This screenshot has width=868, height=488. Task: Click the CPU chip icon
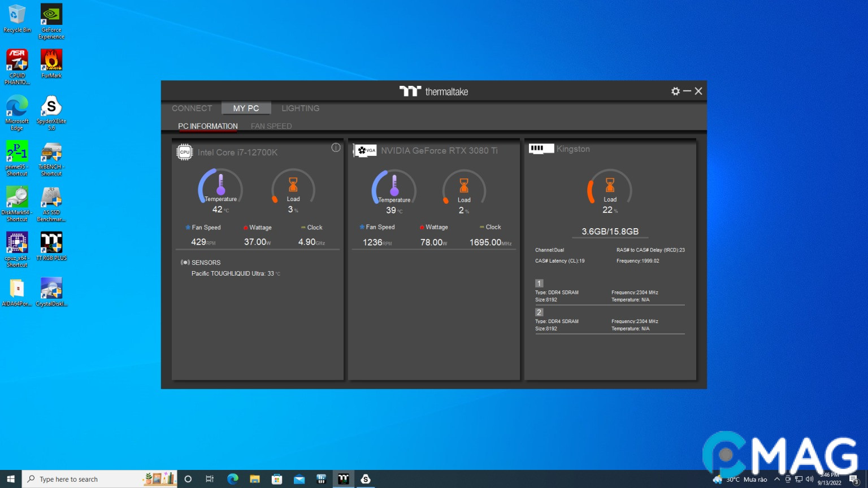tap(185, 152)
